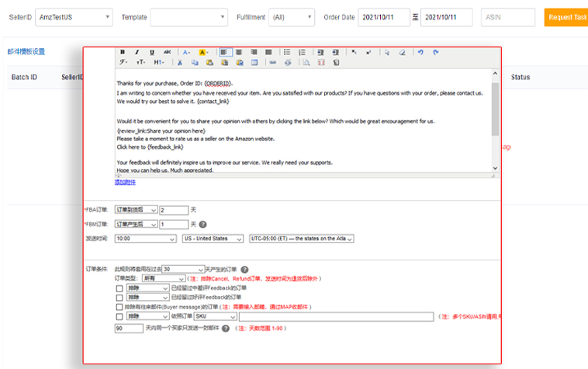Toggle underline formatting in the editor

point(152,52)
